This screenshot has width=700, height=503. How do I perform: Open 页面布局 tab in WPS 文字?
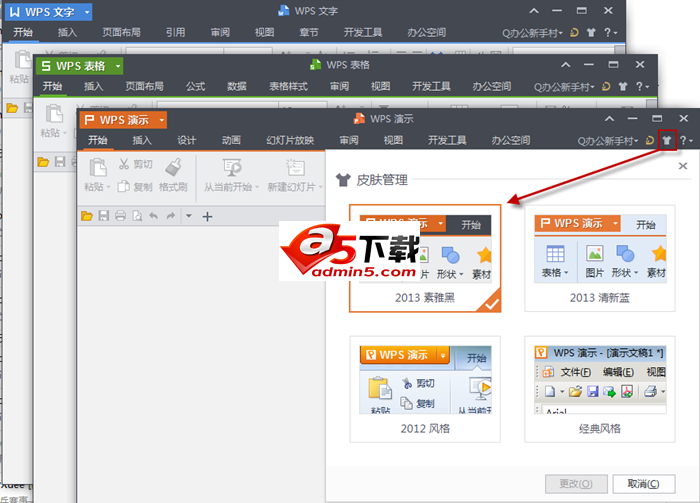pos(121,33)
